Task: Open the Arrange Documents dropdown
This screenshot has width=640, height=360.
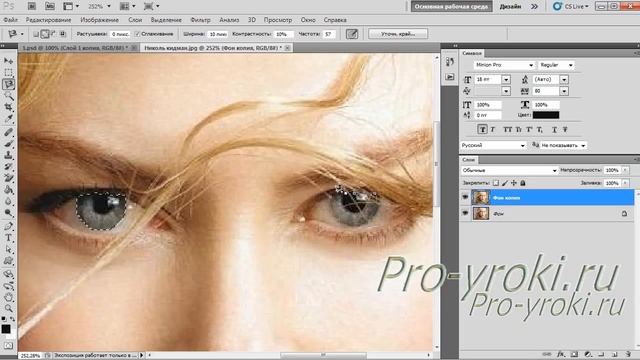Action: [127, 6]
